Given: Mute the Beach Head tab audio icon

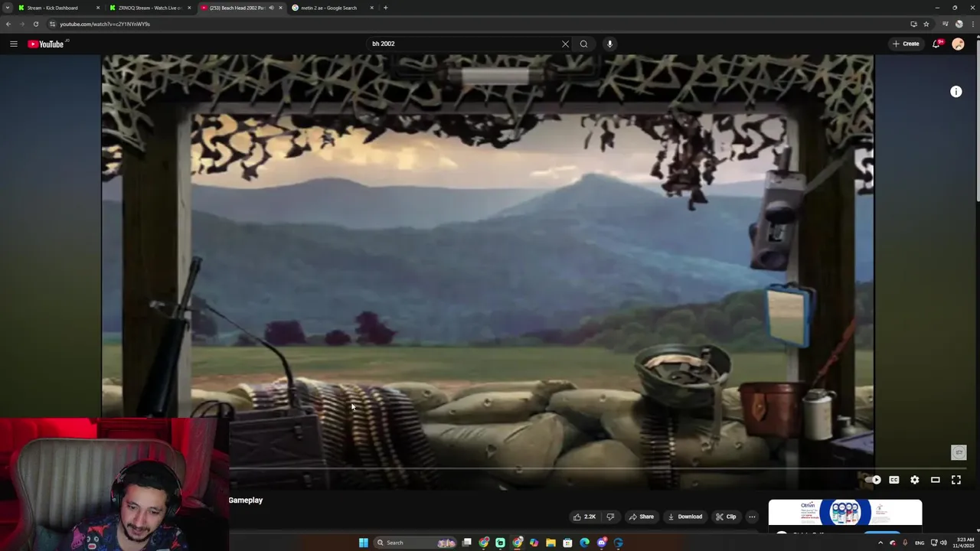Looking at the screenshot, I should click(271, 8).
